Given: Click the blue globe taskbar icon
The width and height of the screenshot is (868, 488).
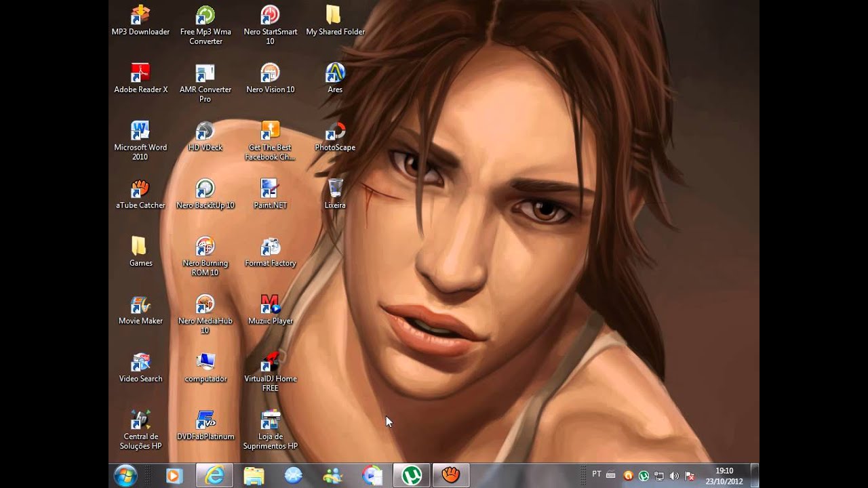Looking at the screenshot, I should pyautogui.click(x=294, y=476).
